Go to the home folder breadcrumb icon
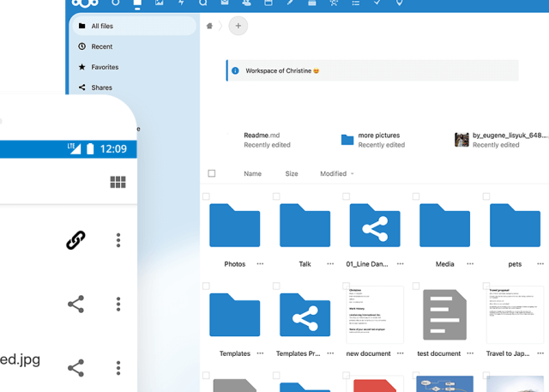 click(209, 26)
